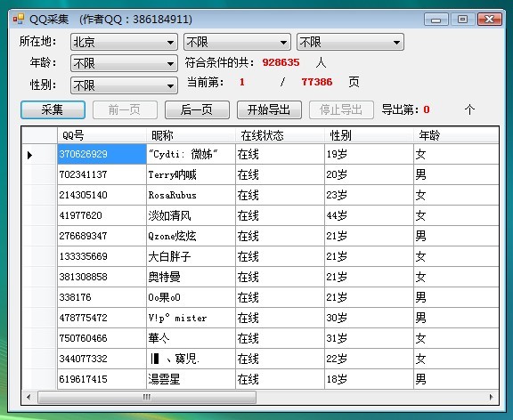
Task: Click the total count 928635
Action: [281, 62]
